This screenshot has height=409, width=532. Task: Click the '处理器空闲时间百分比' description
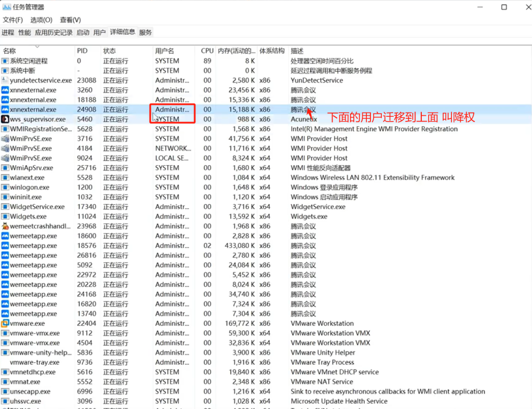[x=322, y=61]
